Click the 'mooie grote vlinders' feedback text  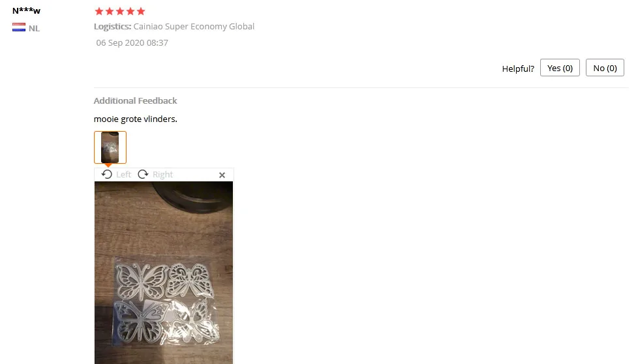point(136,119)
